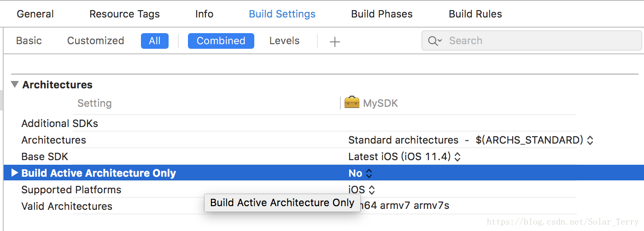Open the General tab

click(35, 14)
